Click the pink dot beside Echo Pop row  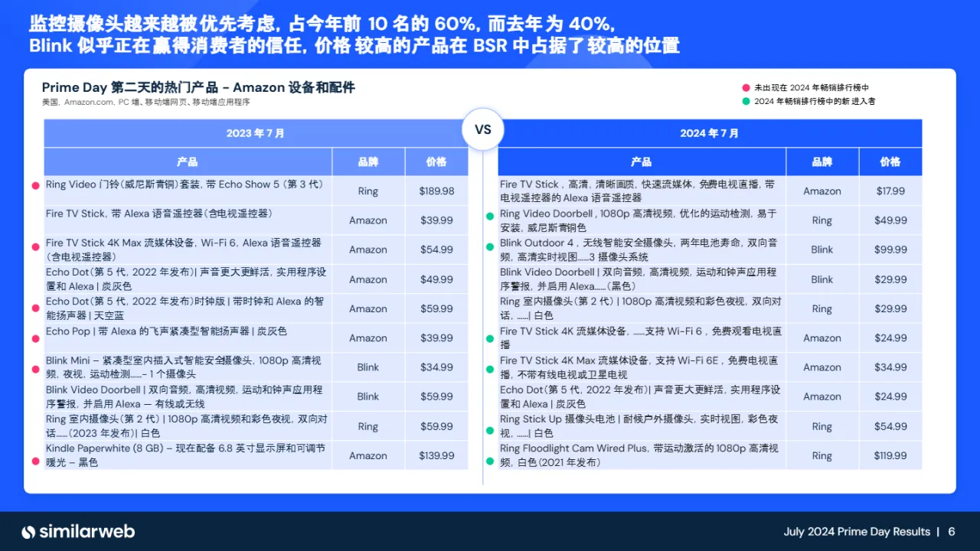point(35,337)
